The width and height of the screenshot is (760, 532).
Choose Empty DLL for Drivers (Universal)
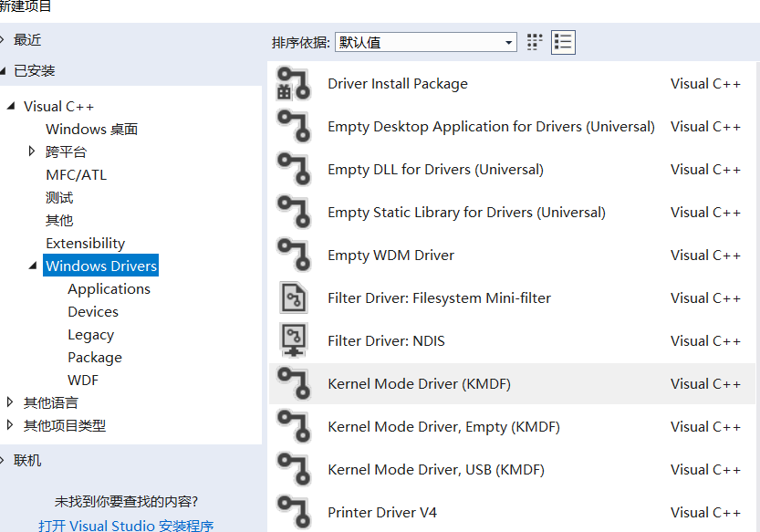[435, 169]
